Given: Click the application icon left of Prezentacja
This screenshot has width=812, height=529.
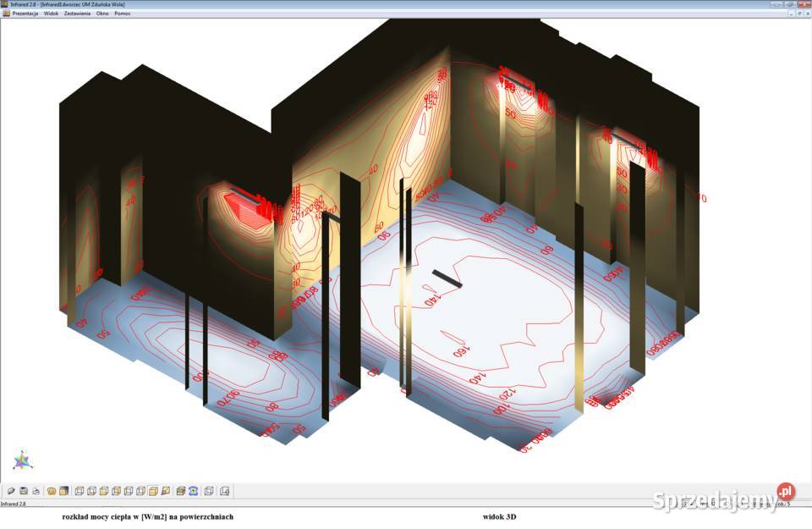Looking at the screenshot, I should [5, 14].
